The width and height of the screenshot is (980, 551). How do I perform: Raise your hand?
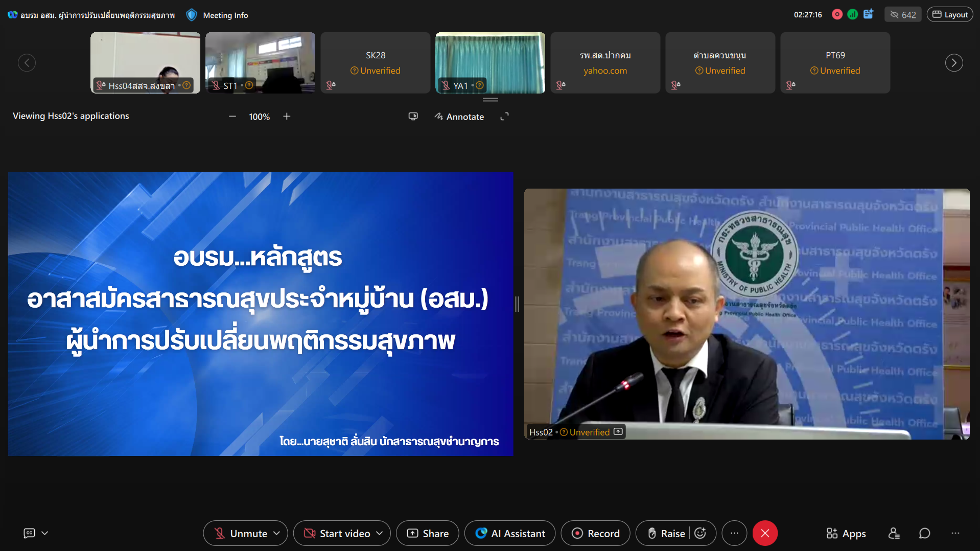pyautogui.click(x=666, y=533)
